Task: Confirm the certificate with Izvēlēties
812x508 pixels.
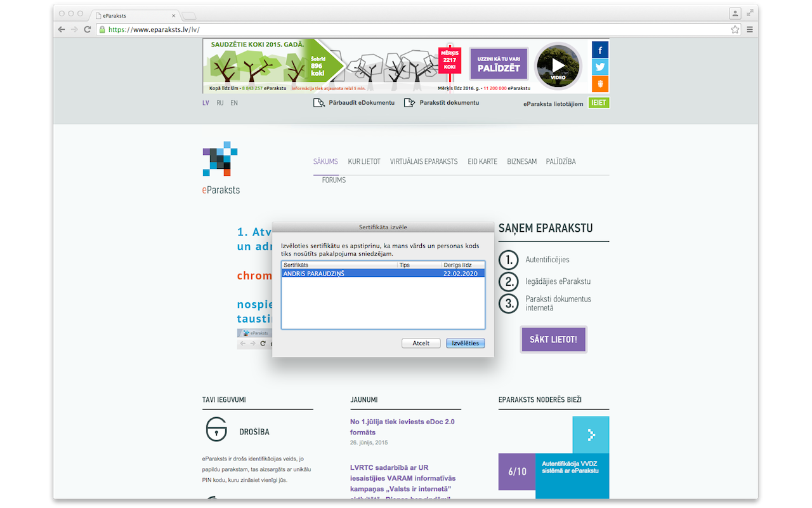Action: 465,343
